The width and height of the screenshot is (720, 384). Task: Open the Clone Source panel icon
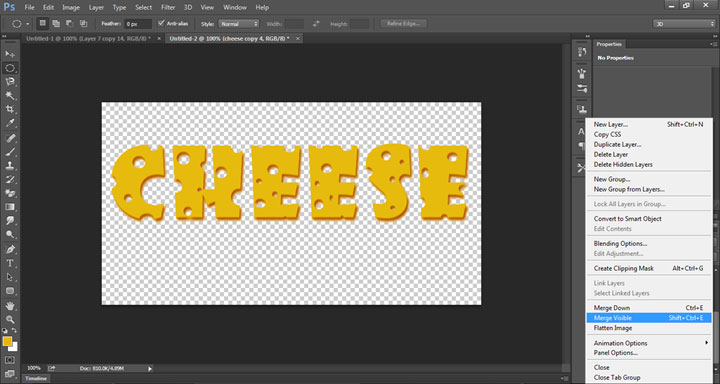coord(582,109)
